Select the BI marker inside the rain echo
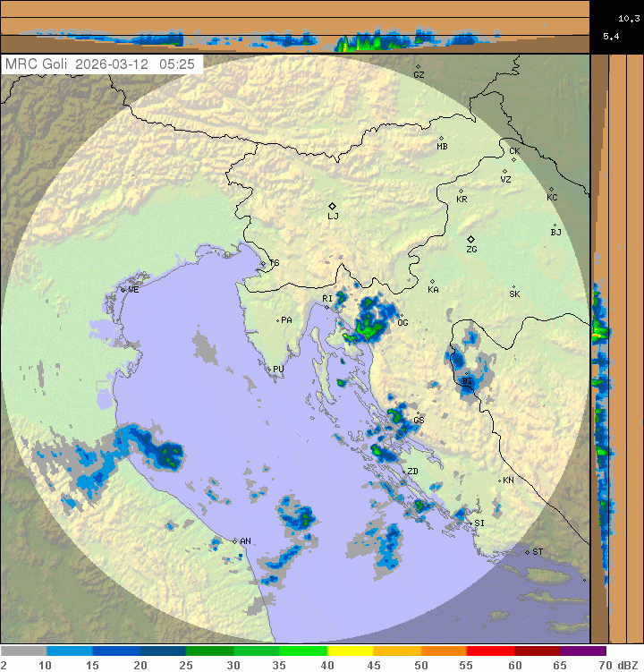644x672 pixels. 466,375
